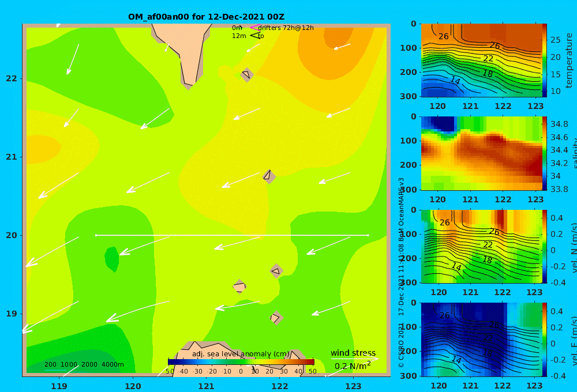Screen dimensions: 577x392
Task: Click the magenta drifter arrow in the legend
Action: click(x=254, y=28)
